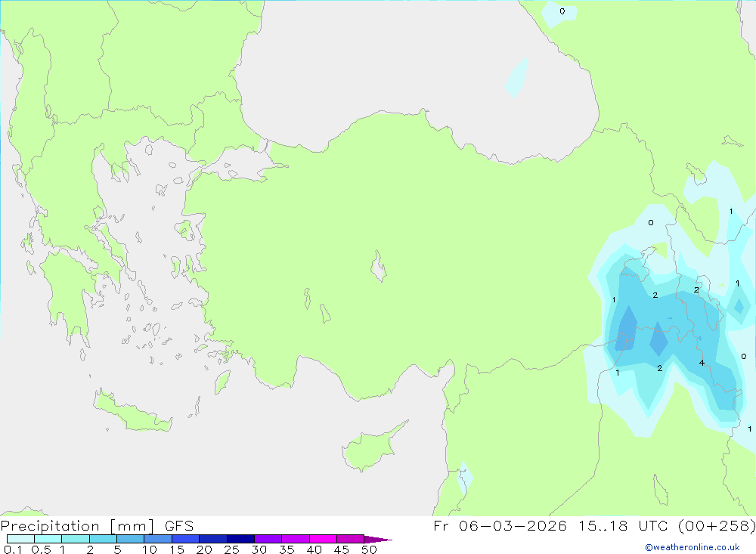Click the '35' legend scale label
Screen dimensions: 756x554
click(287, 549)
